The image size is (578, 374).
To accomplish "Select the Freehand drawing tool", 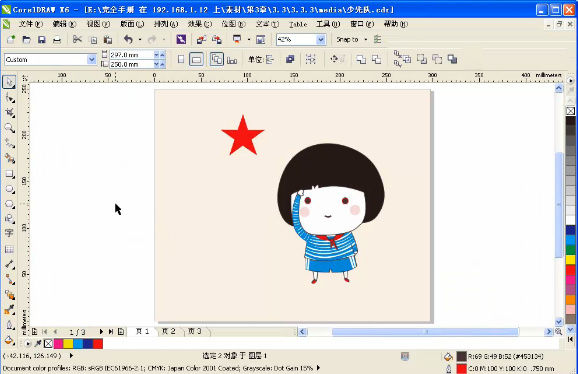I will (x=10, y=143).
